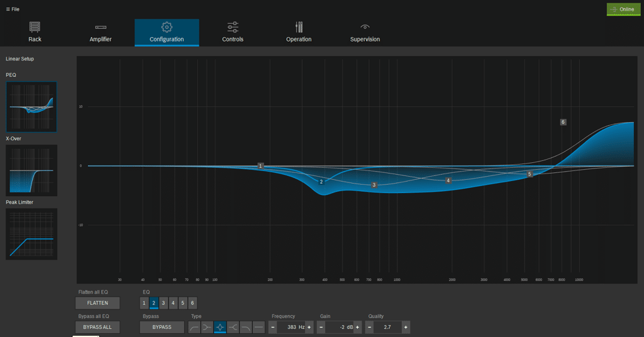Viewport: 644px width, 337px height.
Task: Choose the peaking bell filter type icon
Action: pos(220,328)
